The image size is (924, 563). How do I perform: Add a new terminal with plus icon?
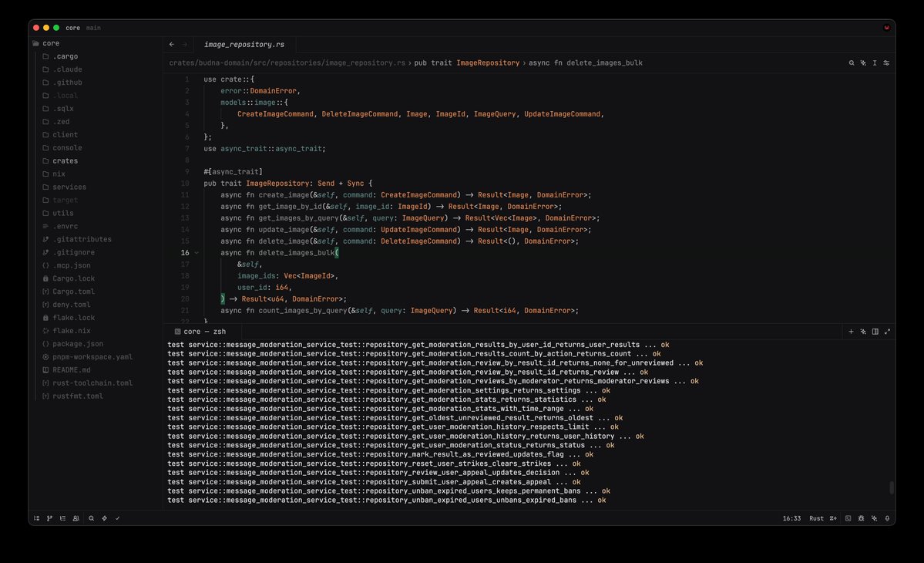pyautogui.click(x=851, y=332)
